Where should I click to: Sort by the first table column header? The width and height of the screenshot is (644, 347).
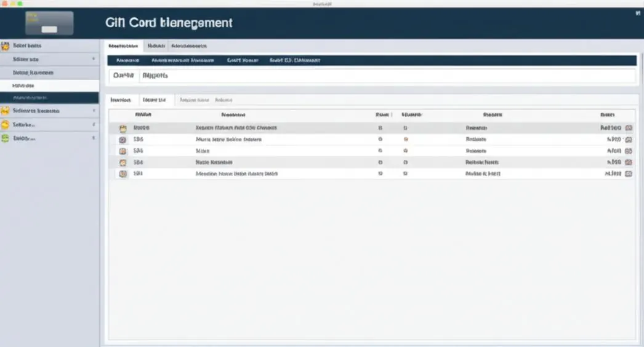point(143,114)
